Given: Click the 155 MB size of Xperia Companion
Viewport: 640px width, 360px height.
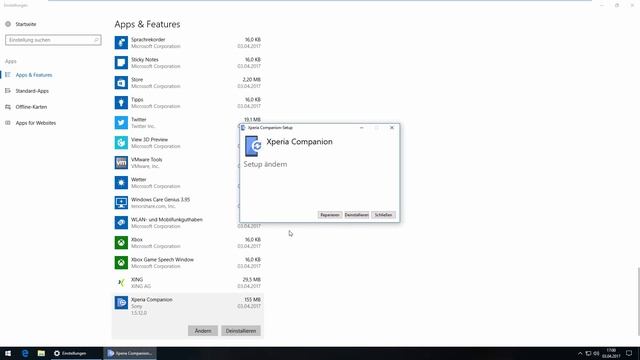Looking at the screenshot, I should click(252, 300).
